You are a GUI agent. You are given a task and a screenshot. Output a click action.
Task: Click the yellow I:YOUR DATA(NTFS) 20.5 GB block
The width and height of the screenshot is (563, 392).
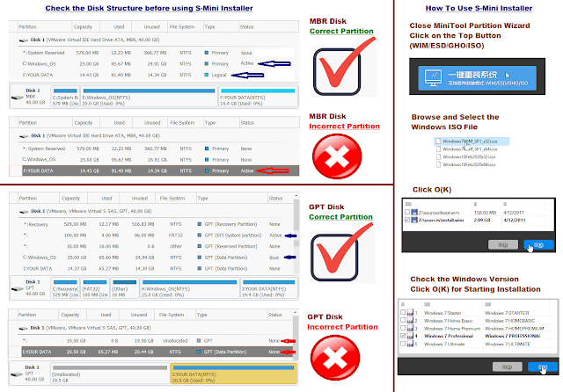point(233,374)
